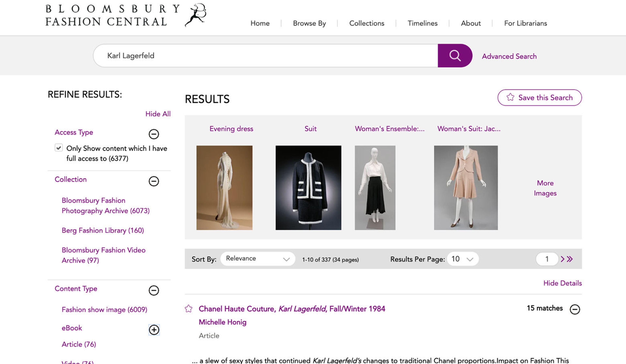Viewport: 626px width, 364px height.
Task: Click star icon beside Chanel Haute Couture result
Action: click(x=189, y=309)
